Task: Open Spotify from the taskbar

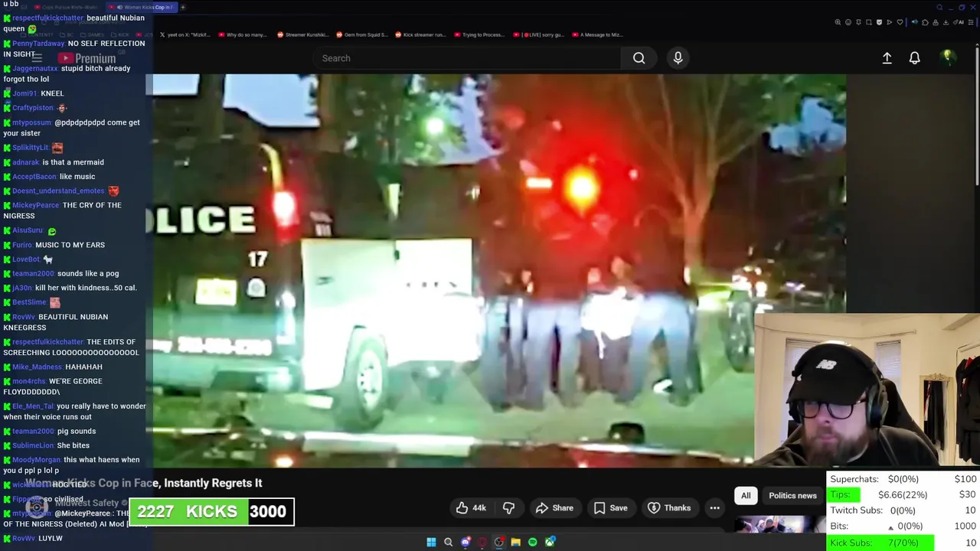Action: click(x=533, y=542)
